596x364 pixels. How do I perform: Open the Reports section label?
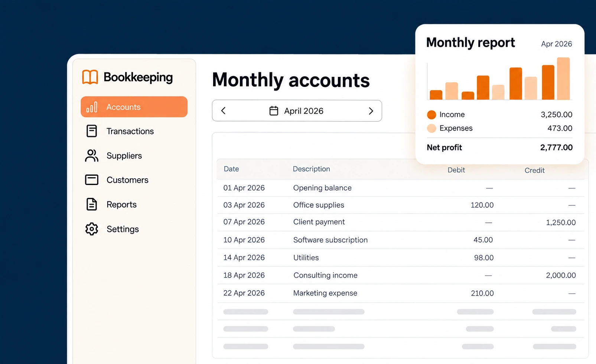coord(121,204)
